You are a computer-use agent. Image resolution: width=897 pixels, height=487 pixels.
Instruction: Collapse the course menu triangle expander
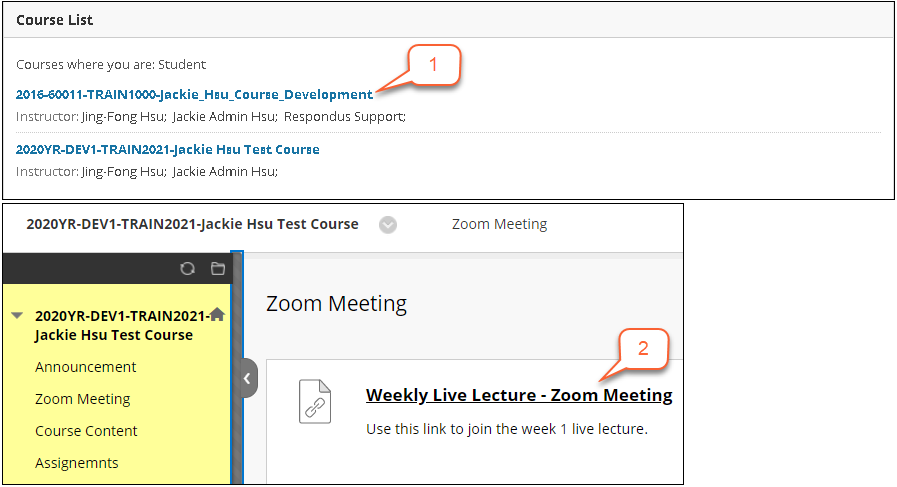17,315
